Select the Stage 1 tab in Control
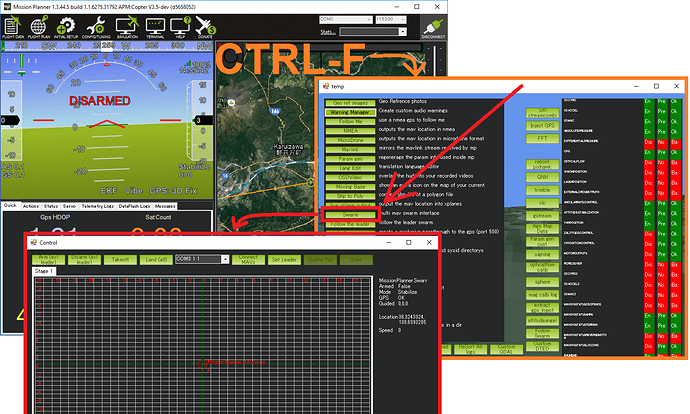The width and height of the screenshot is (690, 414). 44,271
